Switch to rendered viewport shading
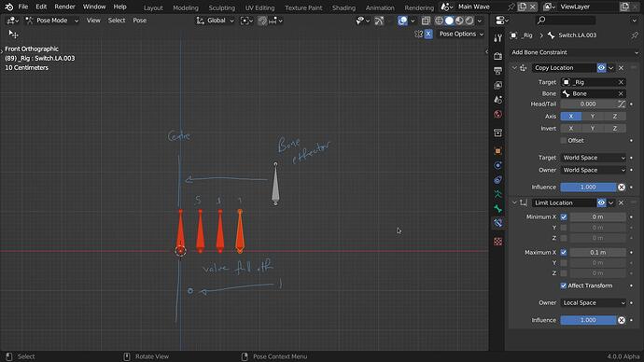This screenshot has height=362, width=644. click(469, 21)
